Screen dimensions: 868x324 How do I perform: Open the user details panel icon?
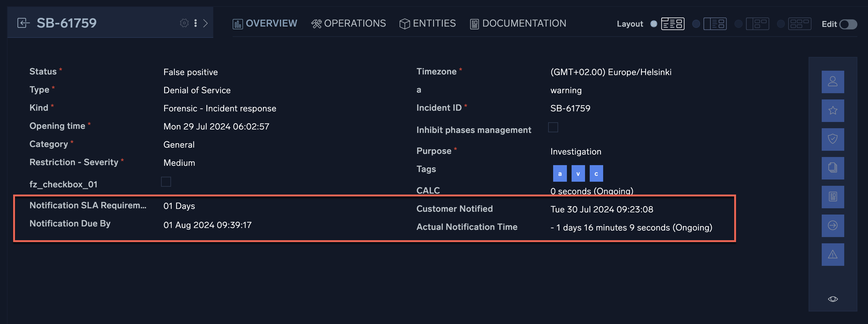833,82
